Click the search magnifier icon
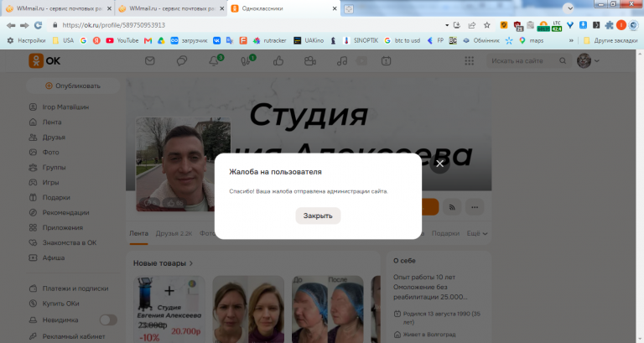 pyautogui.click(x=563, y=60)
